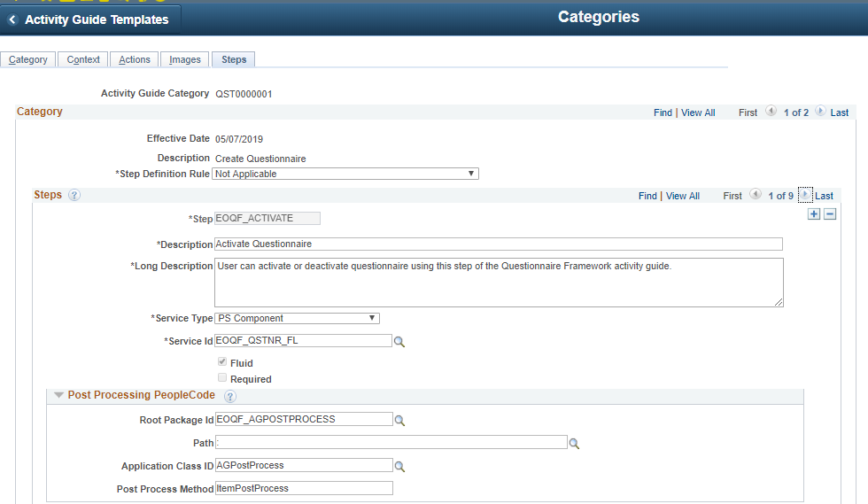The width and height of the screenshot is (868, 504).
Task: Go back to Activity Guide Templates
Action: 89,20
